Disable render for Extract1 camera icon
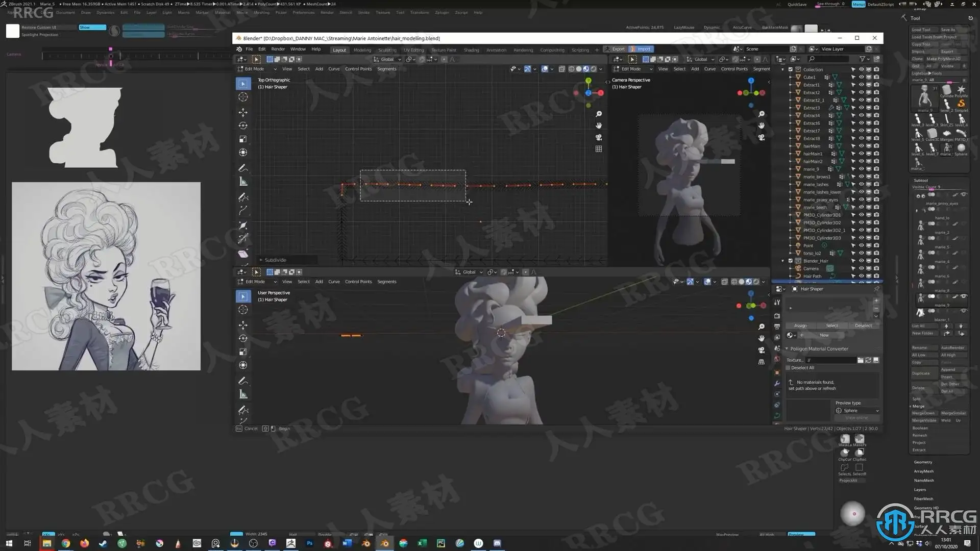Image resolution: width=980 pixels, height=551 pixels. coord(876,85)
